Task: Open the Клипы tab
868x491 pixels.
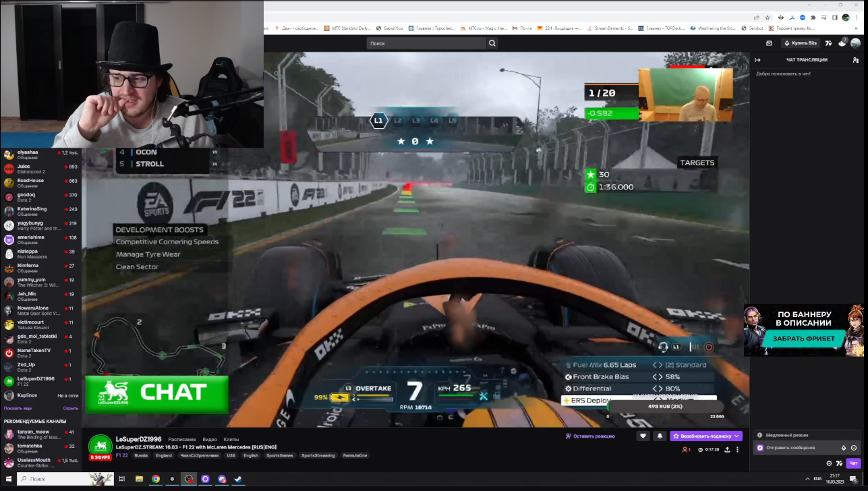Action: (x=231, y=439)
